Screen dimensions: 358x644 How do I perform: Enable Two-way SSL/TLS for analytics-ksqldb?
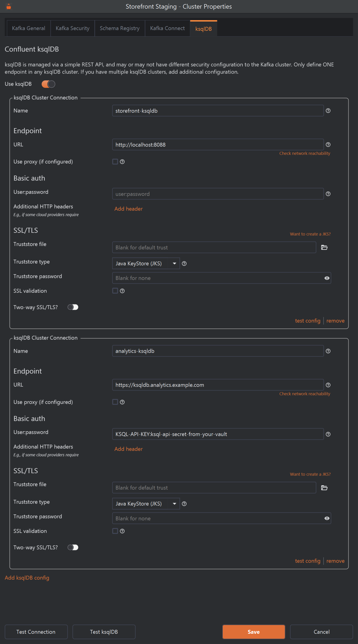[73, 548]
